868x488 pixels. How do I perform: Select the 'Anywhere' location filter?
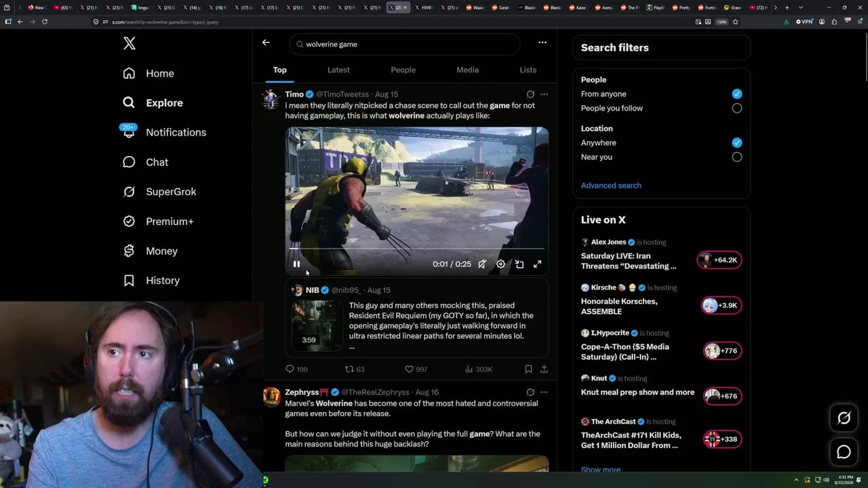[x=737, y=143]
